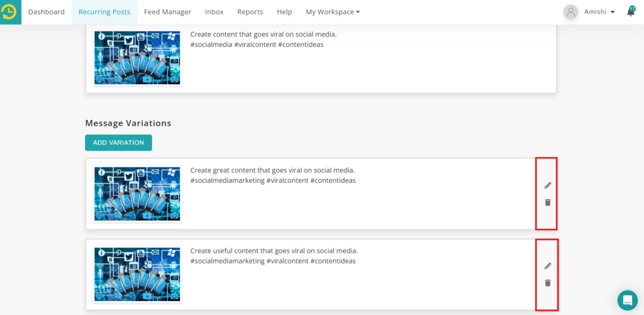This screenshot has width=644, height=315.
Task: Open the Feed Manager tab
Action: tap(167, 12)
